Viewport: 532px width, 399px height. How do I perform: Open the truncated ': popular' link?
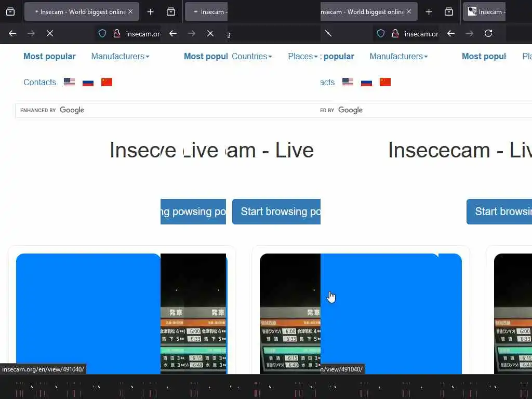[x=337, y=56]
